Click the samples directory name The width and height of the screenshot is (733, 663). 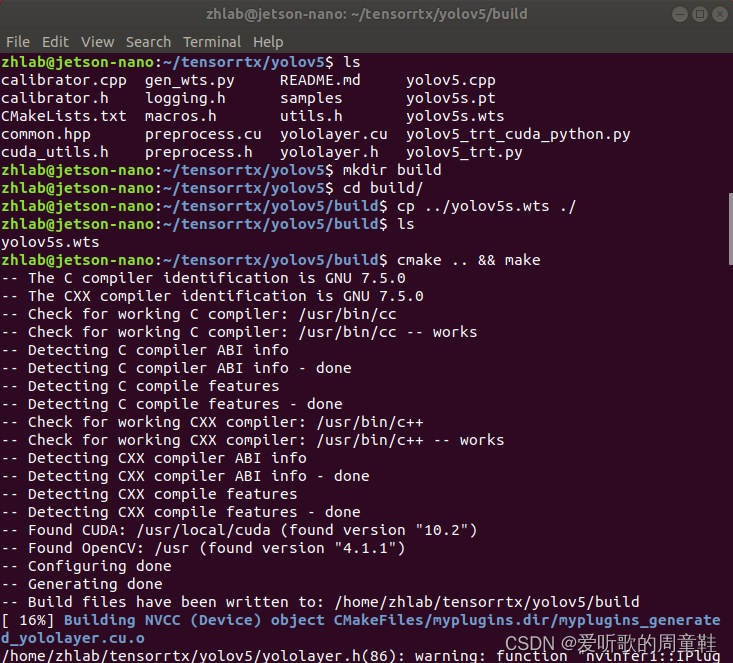[x=311, y=99]
